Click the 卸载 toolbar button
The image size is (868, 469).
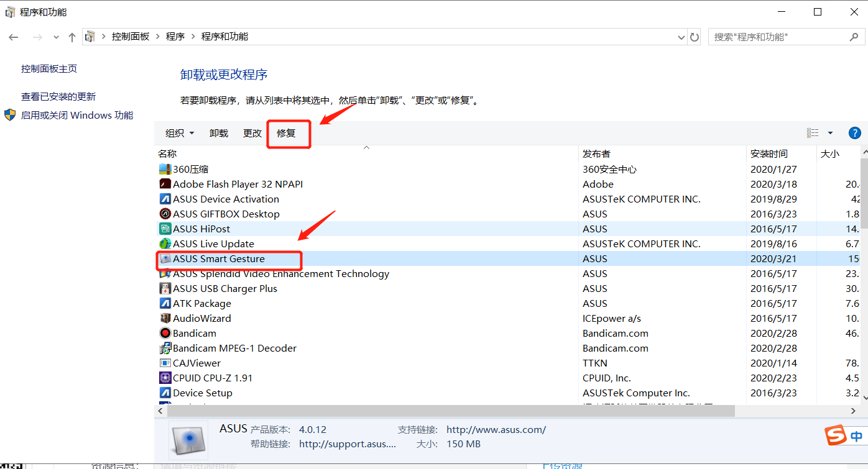(x=219, y=133)
